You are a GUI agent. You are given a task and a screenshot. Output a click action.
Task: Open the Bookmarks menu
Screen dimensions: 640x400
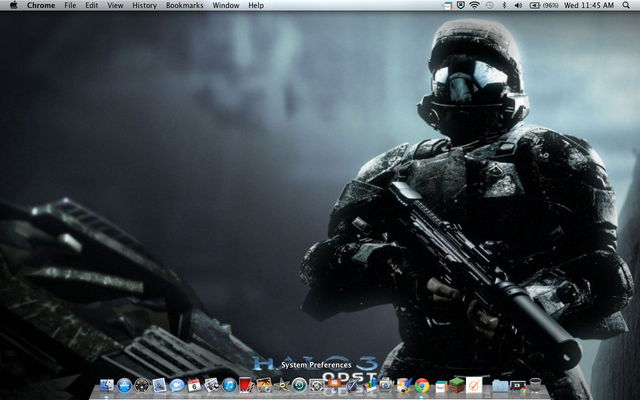point(184,5)
